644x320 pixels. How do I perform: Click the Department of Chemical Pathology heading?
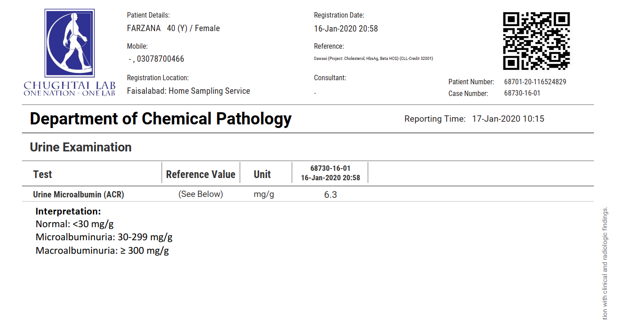pos(160,119)
